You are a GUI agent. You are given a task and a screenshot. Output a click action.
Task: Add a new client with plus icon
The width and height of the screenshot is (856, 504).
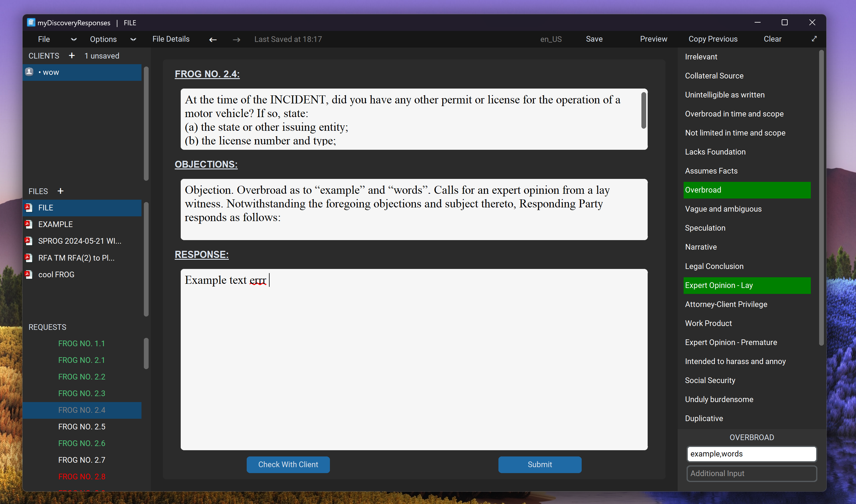click(x=72, y=56)
